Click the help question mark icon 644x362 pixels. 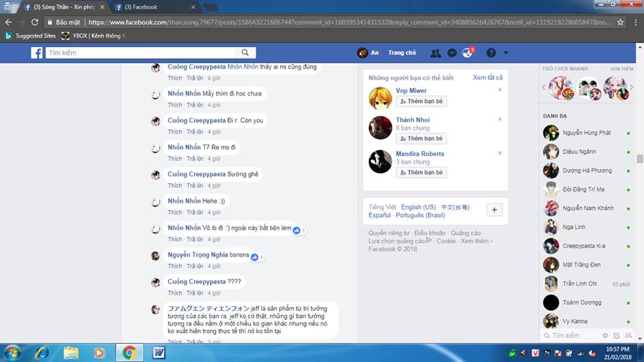coord(491,53)
